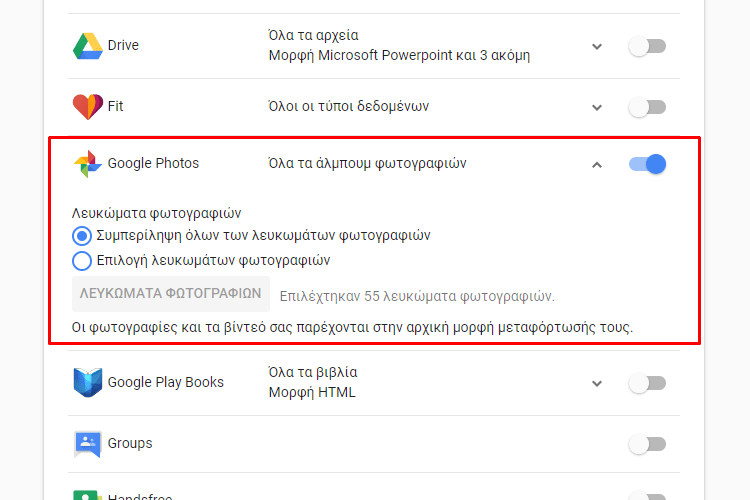Click the Google Drive icon
Image resolution: width=750 pixels, height=500 pixels.
88,46
